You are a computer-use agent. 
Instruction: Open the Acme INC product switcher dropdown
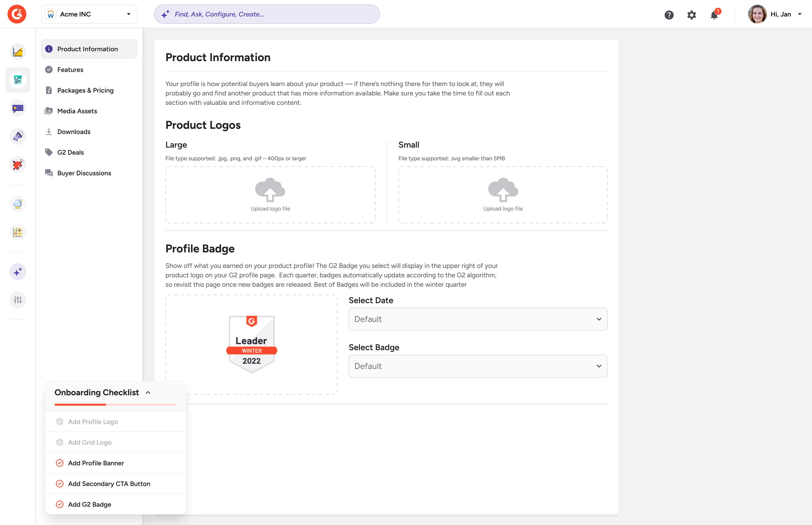click(x=89, y=14)
